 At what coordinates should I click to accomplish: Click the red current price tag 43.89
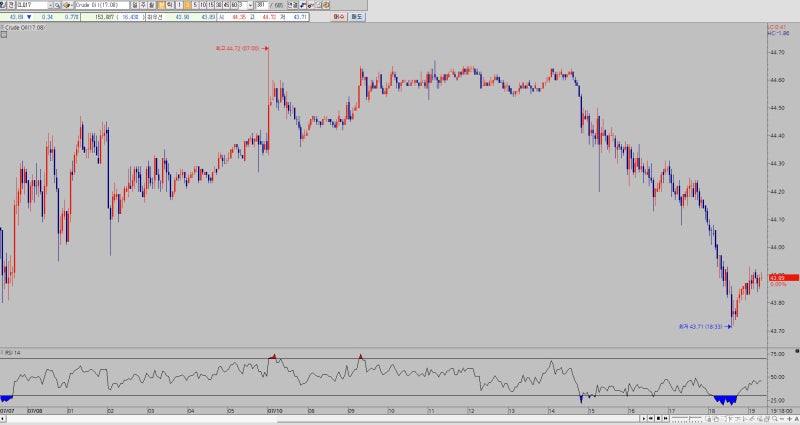[784, 278]
